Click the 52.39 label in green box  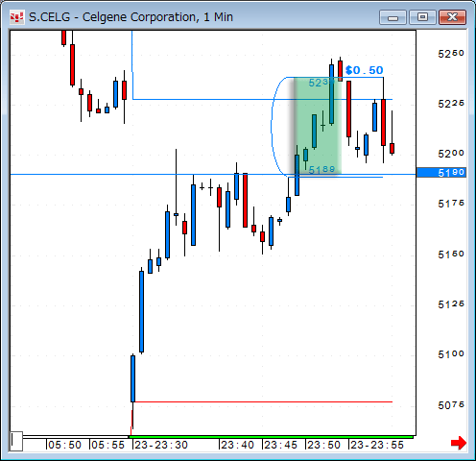(321, 83)
